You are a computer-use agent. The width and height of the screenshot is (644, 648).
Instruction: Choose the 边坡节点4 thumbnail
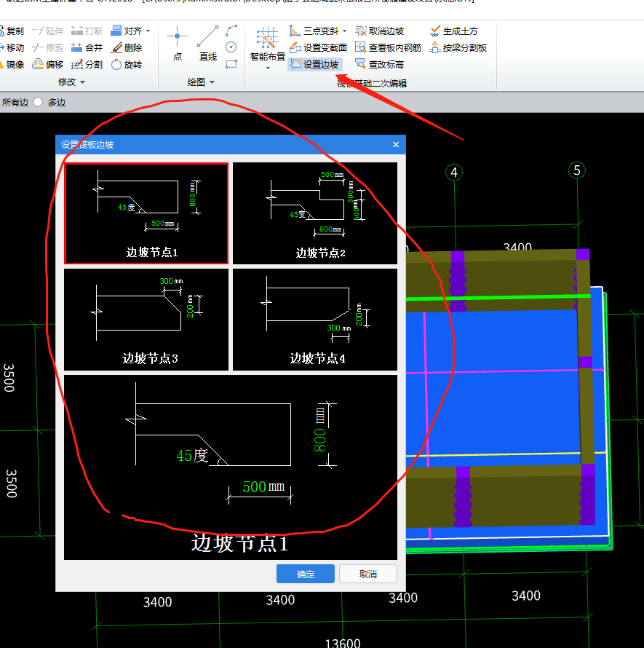315,320
